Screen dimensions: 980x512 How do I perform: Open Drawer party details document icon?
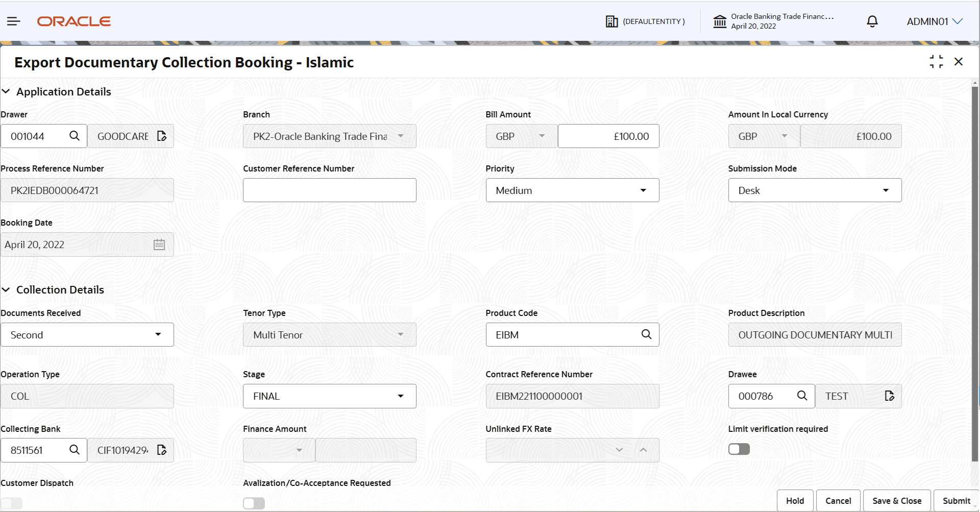pyautogui.click(x=162, y=136)
